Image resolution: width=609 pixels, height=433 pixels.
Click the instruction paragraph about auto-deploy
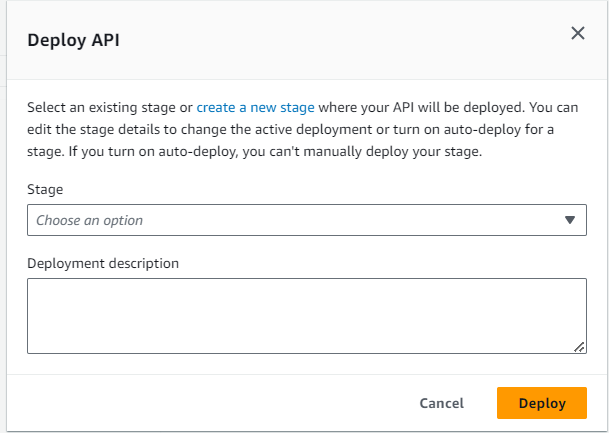click(300, 130)
